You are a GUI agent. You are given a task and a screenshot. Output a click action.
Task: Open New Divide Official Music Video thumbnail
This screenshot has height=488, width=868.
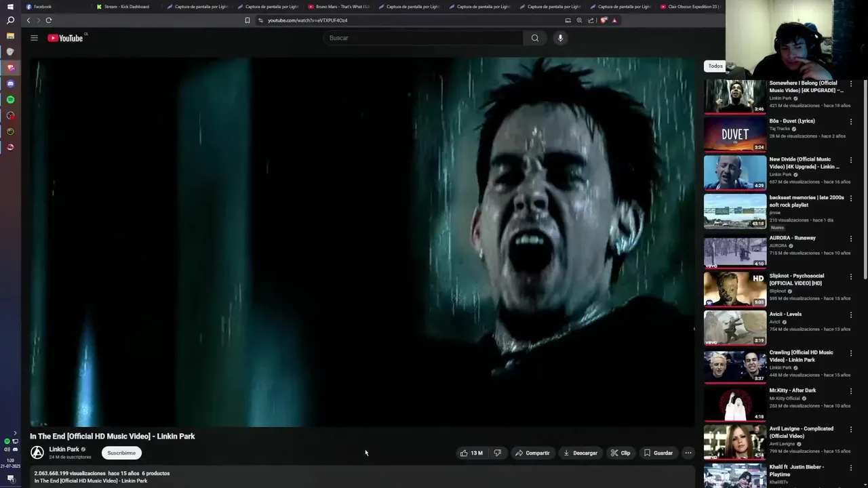(x=735, y=173)
